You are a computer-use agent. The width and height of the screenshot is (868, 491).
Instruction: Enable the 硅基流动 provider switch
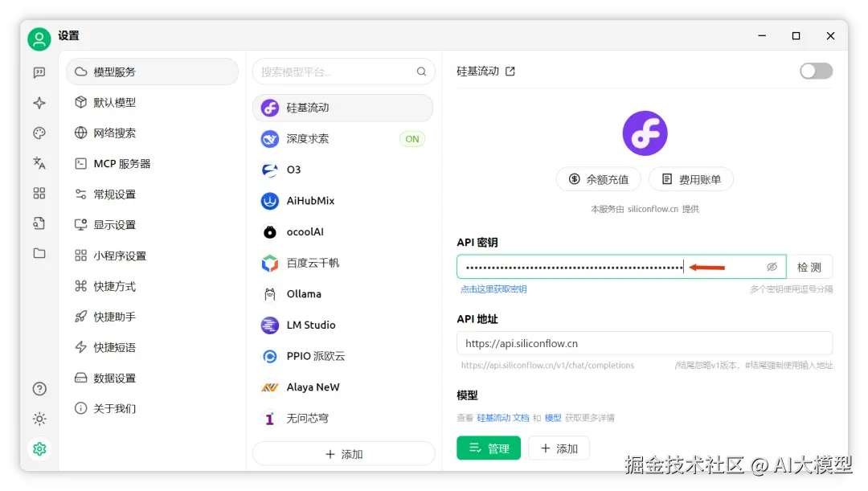816,71
